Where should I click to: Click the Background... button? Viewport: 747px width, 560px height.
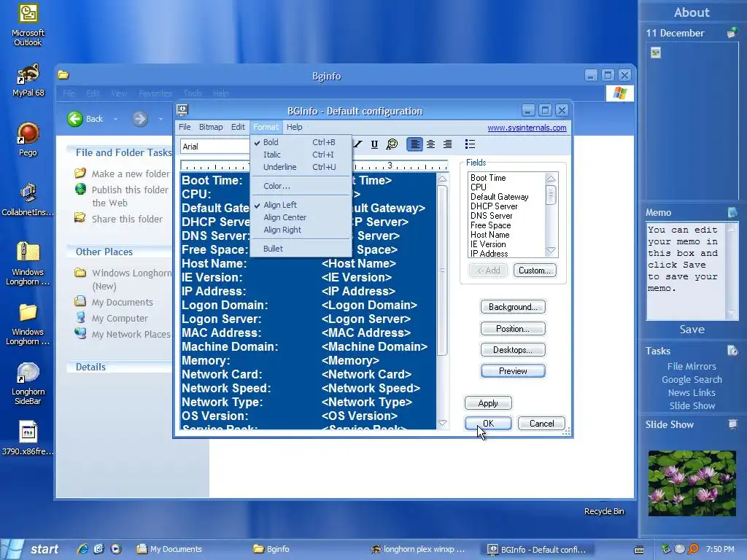coord(513,307)
